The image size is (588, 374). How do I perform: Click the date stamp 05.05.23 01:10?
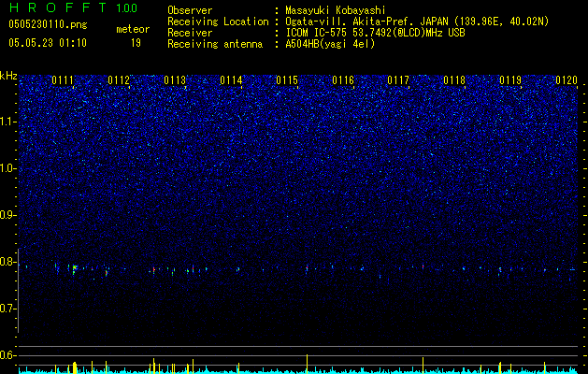(x=48, y=43)
